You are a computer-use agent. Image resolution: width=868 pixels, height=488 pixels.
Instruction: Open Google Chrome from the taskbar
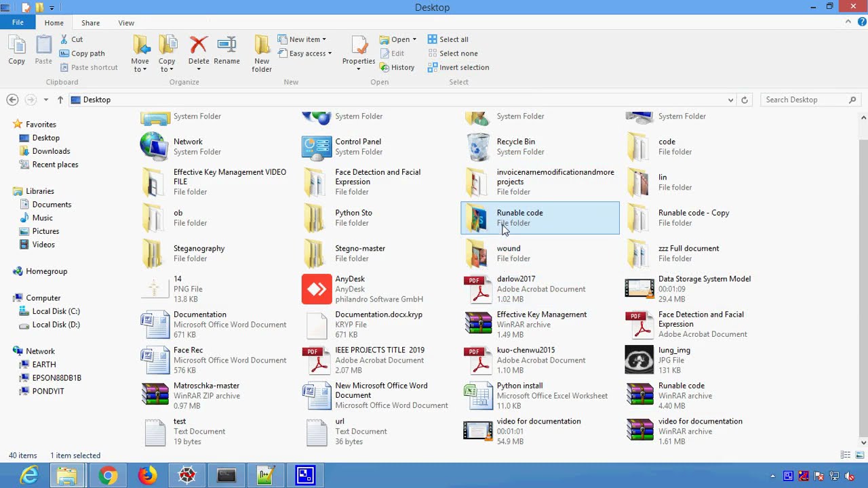coord(107,476)
